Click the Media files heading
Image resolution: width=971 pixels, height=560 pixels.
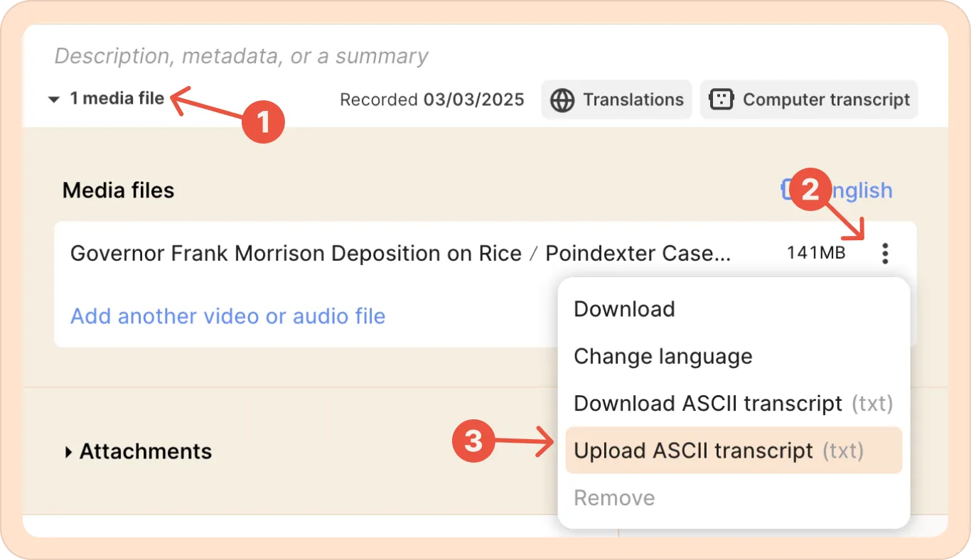[118, 190]
